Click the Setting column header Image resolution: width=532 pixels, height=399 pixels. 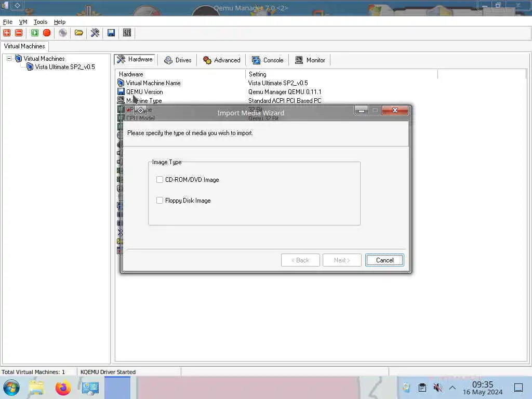pyautogui.click(x=342, y=74)
